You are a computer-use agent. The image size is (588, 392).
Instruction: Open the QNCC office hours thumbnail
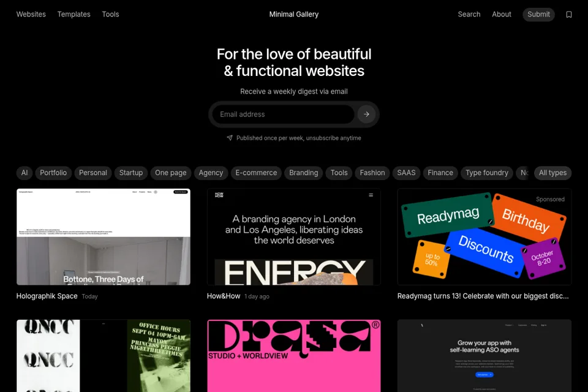tap(104, 356)
